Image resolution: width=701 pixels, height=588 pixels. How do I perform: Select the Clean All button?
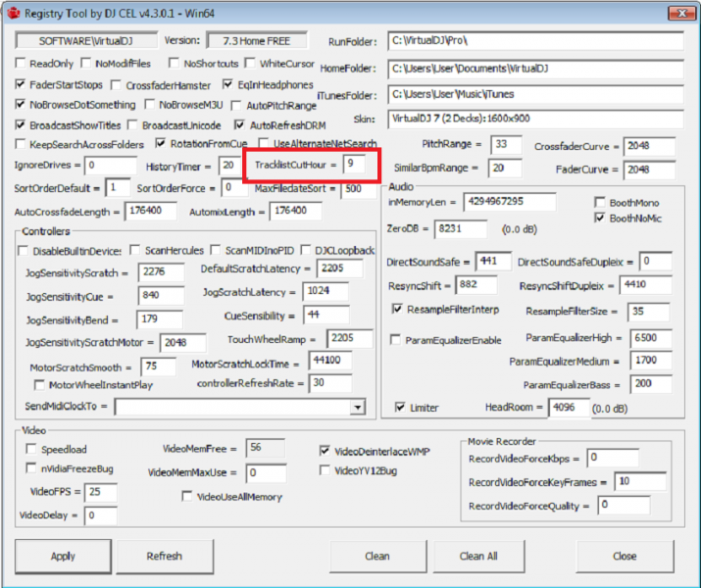point(478,557)
